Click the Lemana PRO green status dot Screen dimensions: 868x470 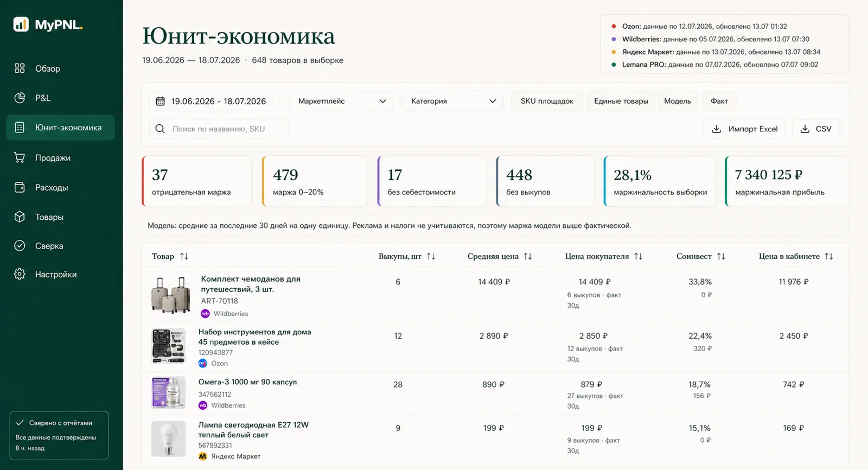[614, 65]
